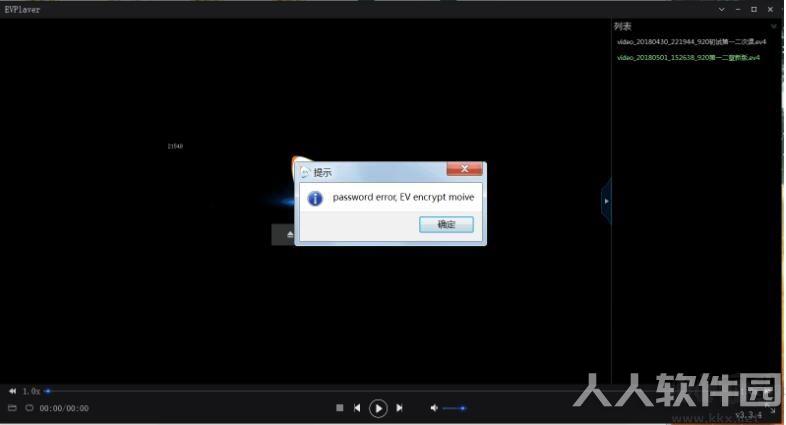Maximize the EVPlayer window
The width and height of the screenshot is (786, 425).
(754, 10)
